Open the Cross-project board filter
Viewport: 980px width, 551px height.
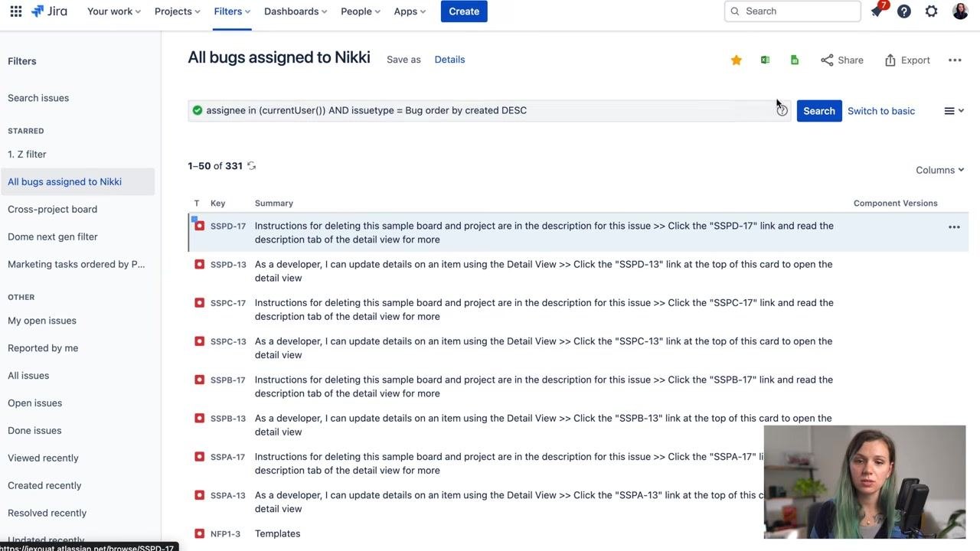[52, 209]
